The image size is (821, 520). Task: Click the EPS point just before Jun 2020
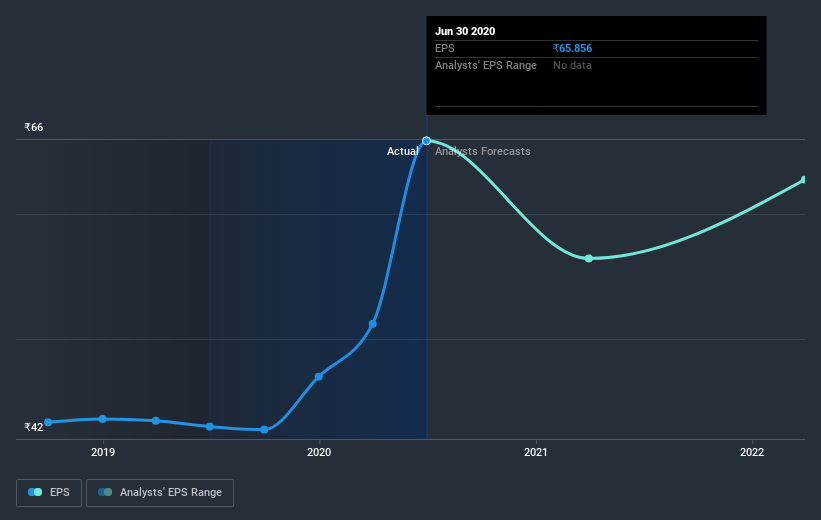(x=372, y=324)
